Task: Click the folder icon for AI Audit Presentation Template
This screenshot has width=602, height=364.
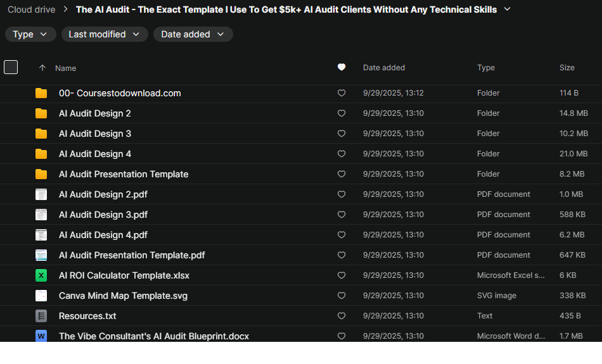Action: point(41,174)
